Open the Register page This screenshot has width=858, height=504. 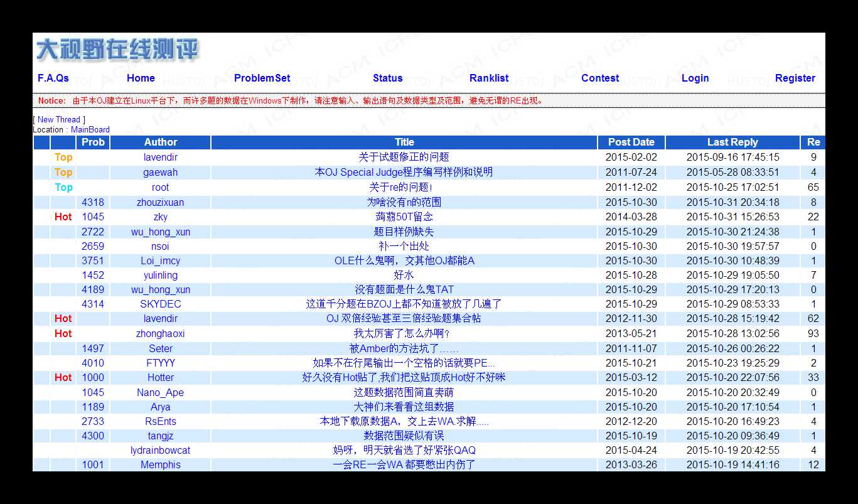pos(795,78)
